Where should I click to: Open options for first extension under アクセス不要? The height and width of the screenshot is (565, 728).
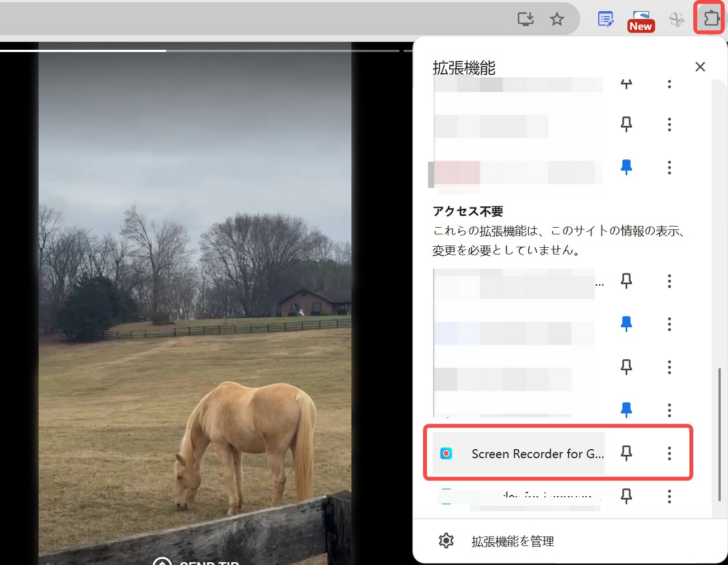tap(669, 281)
